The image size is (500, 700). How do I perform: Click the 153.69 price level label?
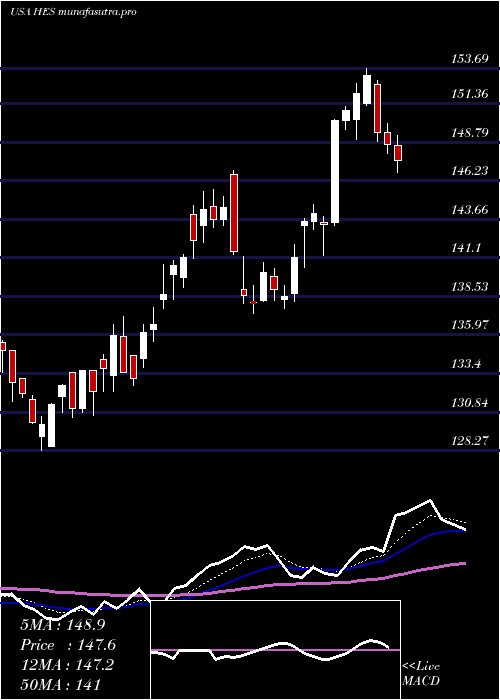coord(470,59)
